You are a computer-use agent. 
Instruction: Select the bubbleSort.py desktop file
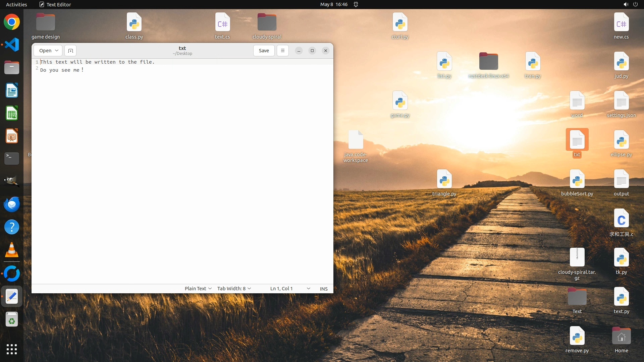tap(577, 182)
